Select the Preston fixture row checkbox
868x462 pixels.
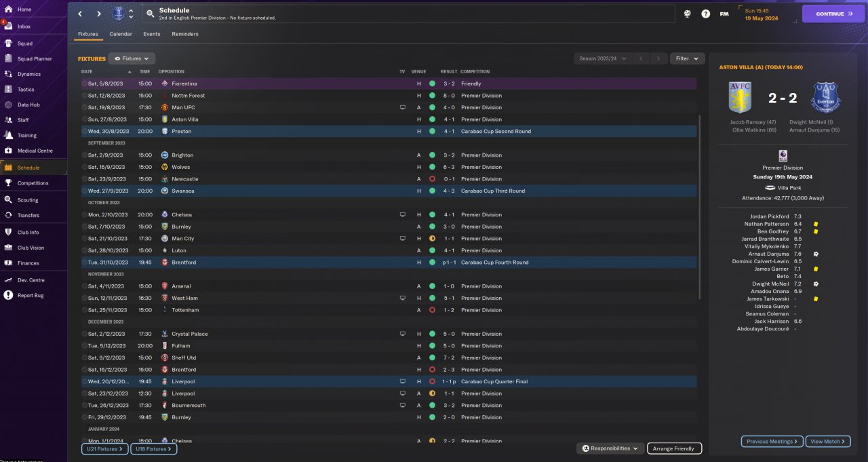85,132
